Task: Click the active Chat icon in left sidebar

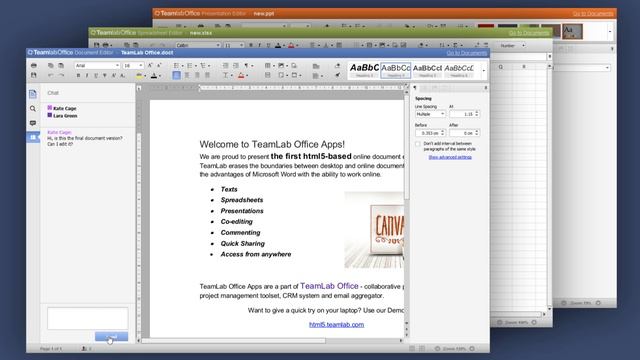Action: pyautogui.click(x=33, y=137)
